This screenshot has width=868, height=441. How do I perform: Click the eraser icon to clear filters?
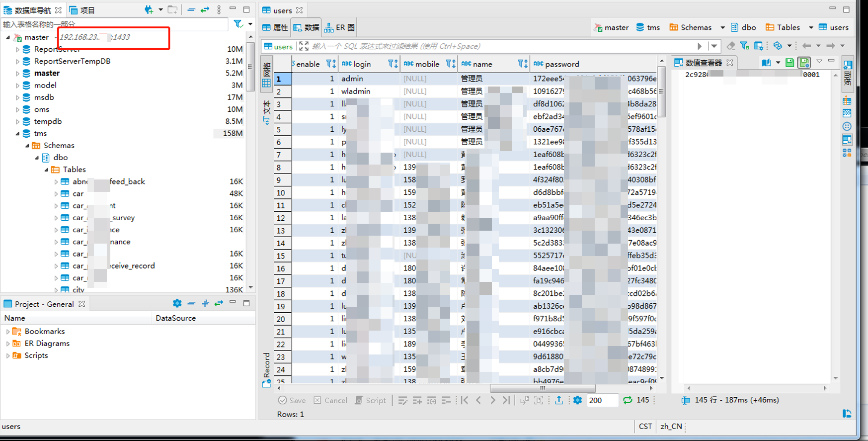coord(730,46)
